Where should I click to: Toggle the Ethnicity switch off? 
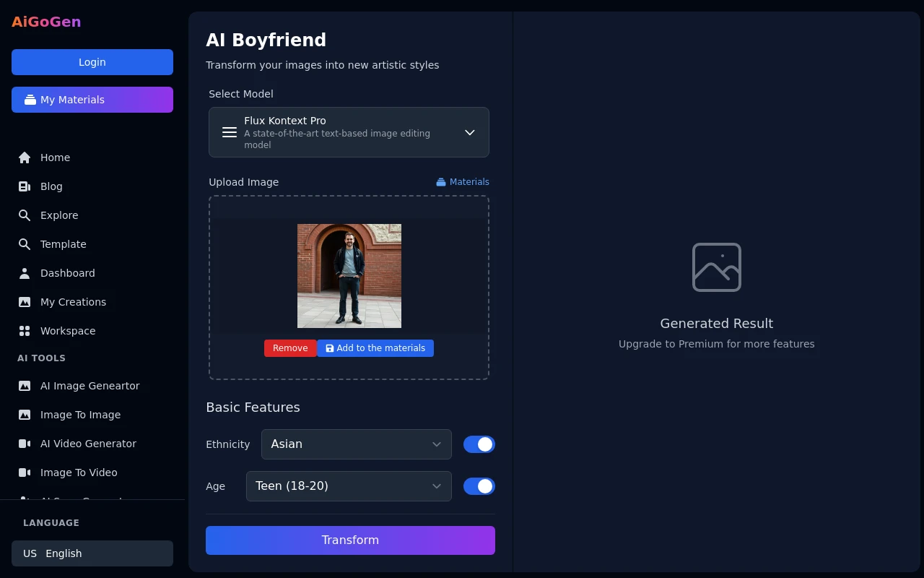point(479,444)
